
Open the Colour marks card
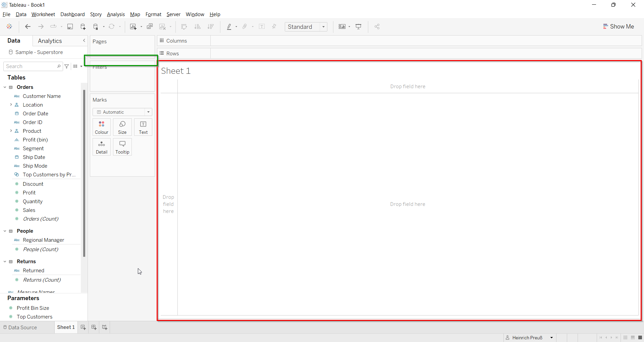tap(102, 127)
